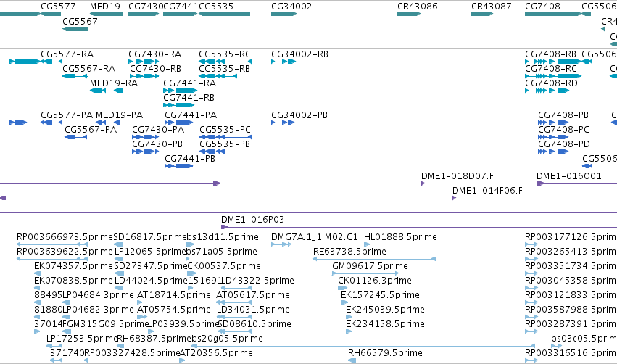Viewport: 617px width, 364px height.
Task: Click the DME1-018D07.F clone label
Action: [457, 176]
